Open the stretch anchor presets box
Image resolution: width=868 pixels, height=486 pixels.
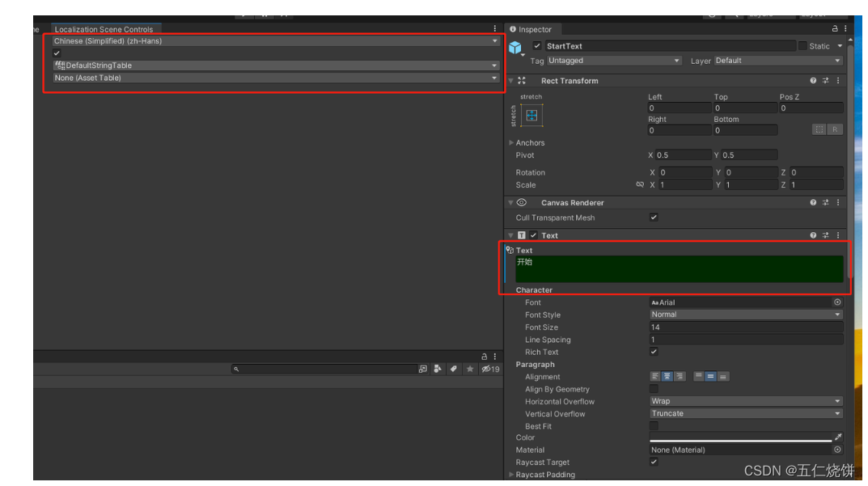point(531,115)
